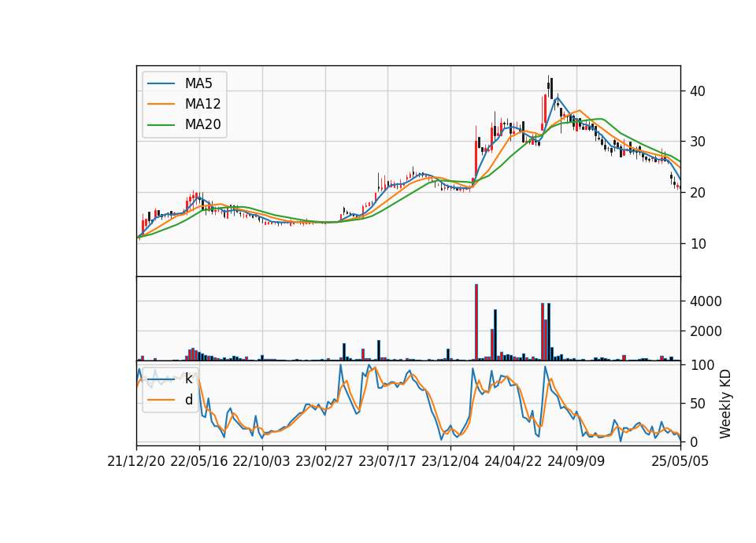Image resolution: width=756 pixels, height=543 pixels.
Task: Click the green MA20 legend line sample
Action: click(x=161, y=125)
